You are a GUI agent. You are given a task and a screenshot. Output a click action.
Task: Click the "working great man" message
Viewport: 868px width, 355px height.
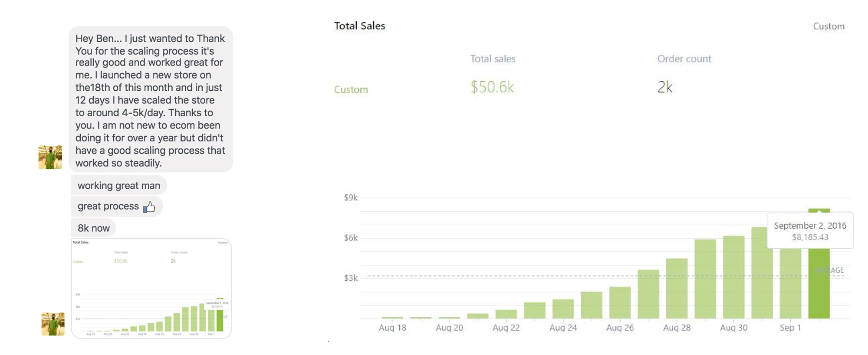[x=118, y=186]
